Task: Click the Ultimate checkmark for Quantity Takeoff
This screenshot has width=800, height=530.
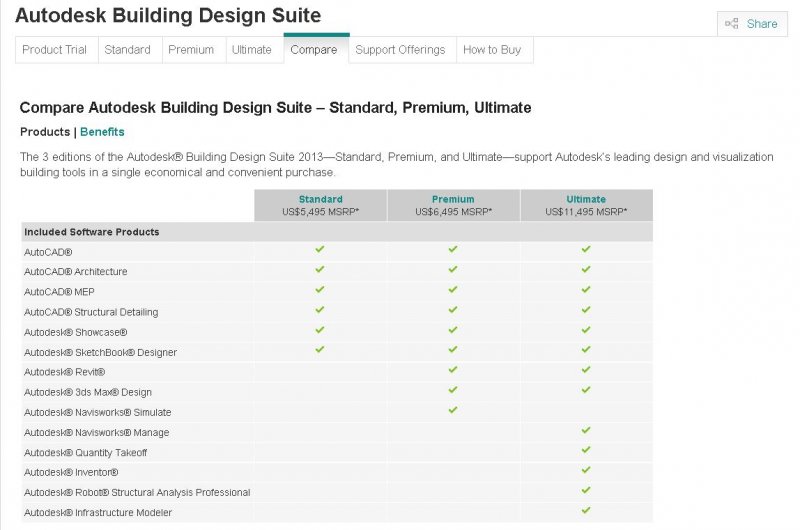Action: pyautogui.click(x=586, y=449)
